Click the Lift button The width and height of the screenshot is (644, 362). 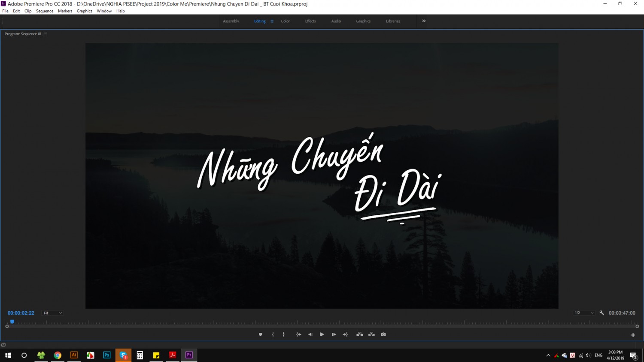360,335
